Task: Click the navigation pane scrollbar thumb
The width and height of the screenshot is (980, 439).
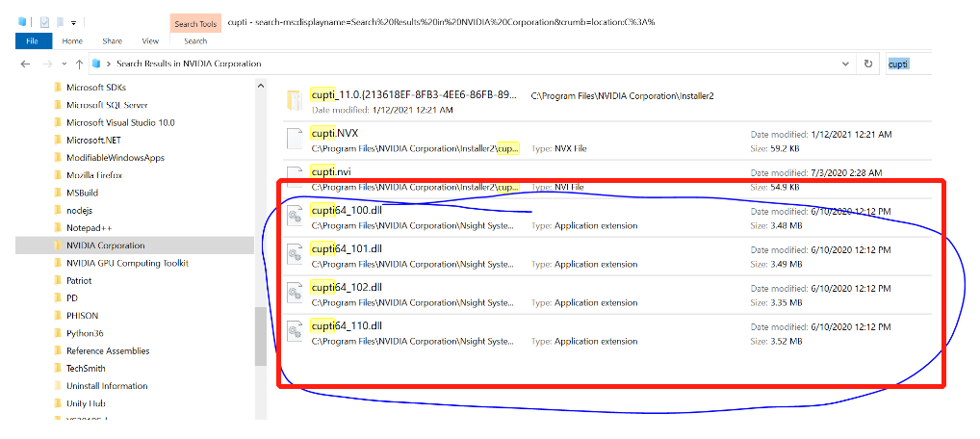Action: [261, 336]
